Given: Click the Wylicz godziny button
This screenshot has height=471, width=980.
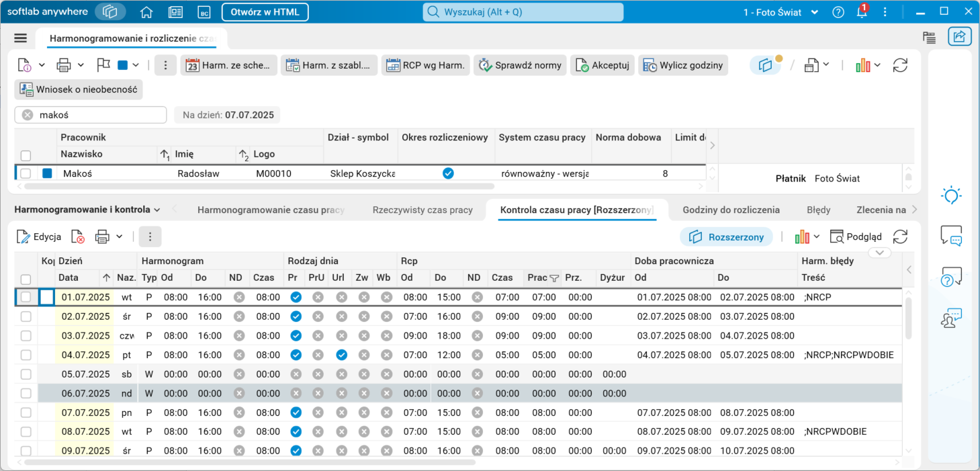Looking at the screenshot, I should [683, 65].
